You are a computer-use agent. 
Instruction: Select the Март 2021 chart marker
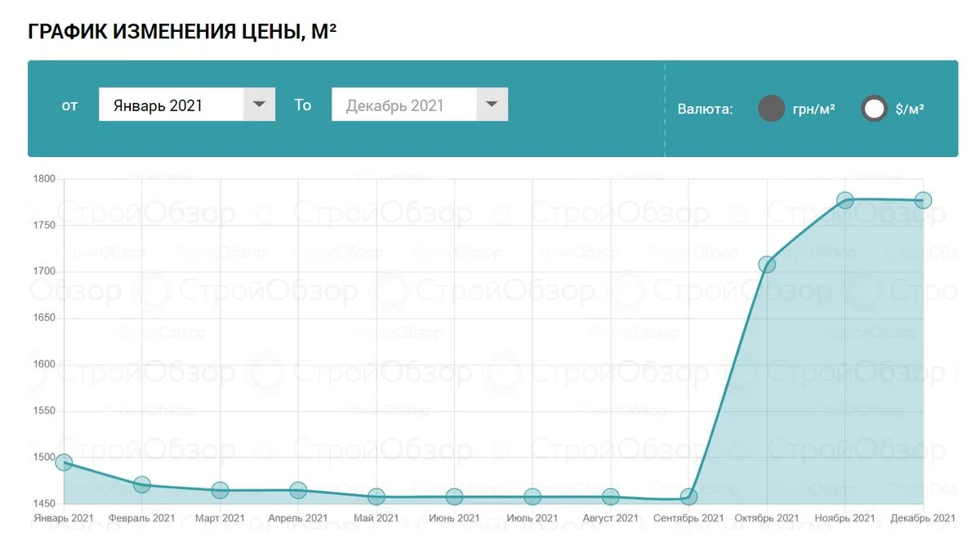[220, 490]
